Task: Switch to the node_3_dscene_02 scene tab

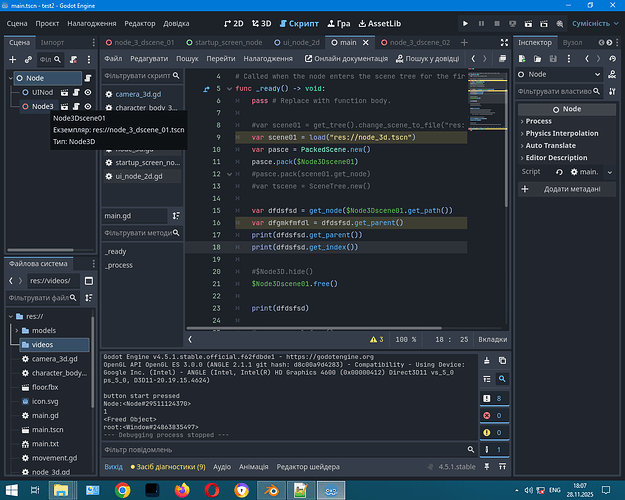Action: coord(415,43)
